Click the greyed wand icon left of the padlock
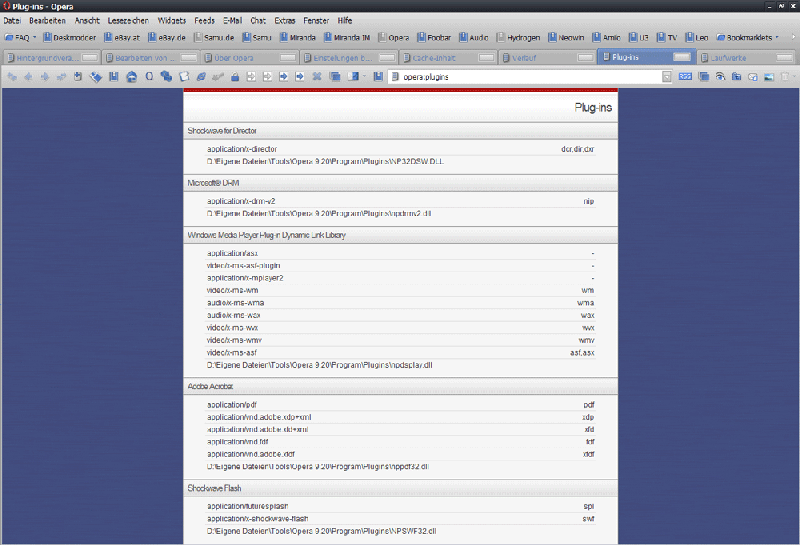The width and height of the screenshot is (800, 545). point(218,77)
